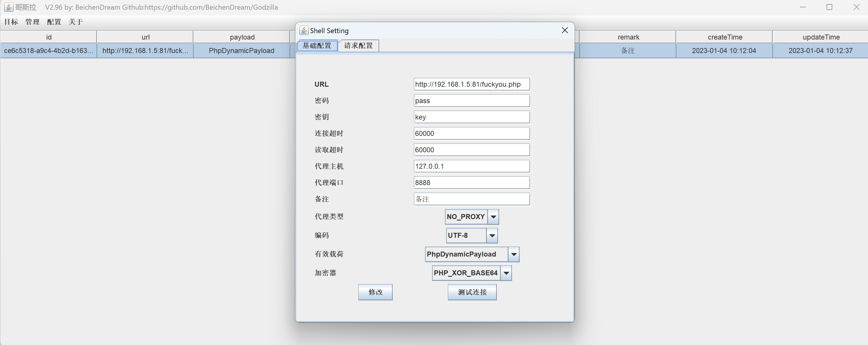The image size is (868, 345).
Task: Click the Godzilla app icon in title bar
Action: tap(8, 7)
